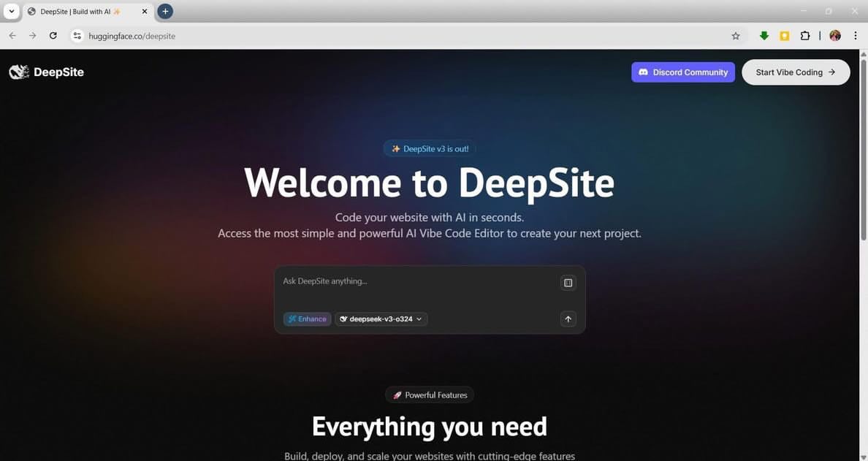Click the DeepSite dragon logo icon
The height and width of the screenshot is (461, 868).
[19, 72]
